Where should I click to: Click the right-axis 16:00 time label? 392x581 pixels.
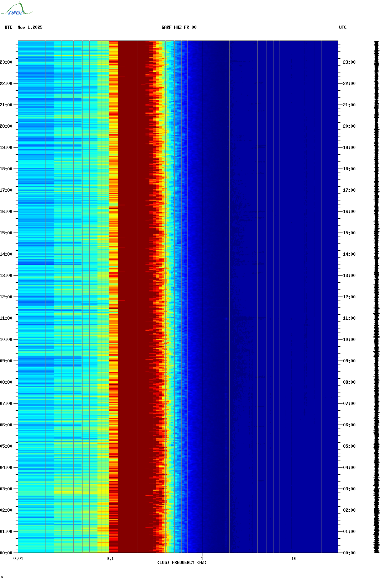pos(349,212)
